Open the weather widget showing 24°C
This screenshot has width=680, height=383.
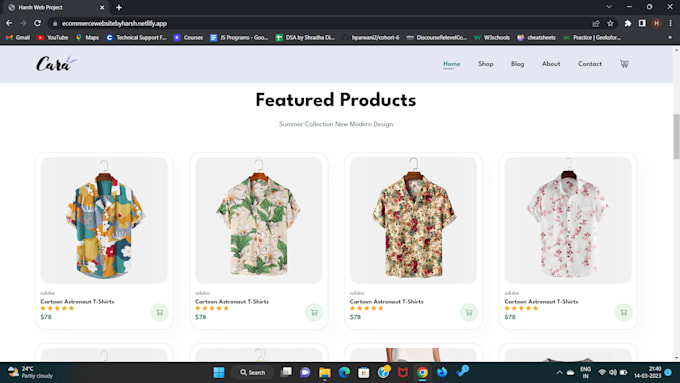[30, 372]
